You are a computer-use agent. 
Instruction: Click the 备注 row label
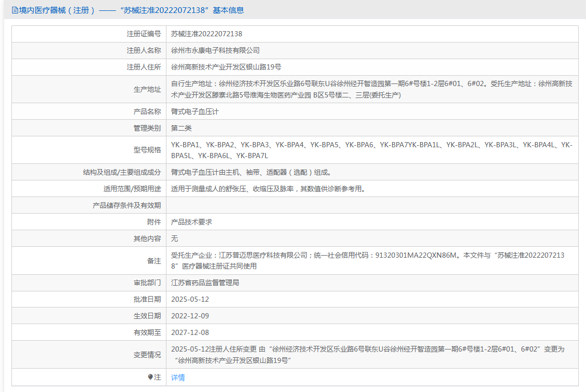pyautogui.click(x=154, y=260)
